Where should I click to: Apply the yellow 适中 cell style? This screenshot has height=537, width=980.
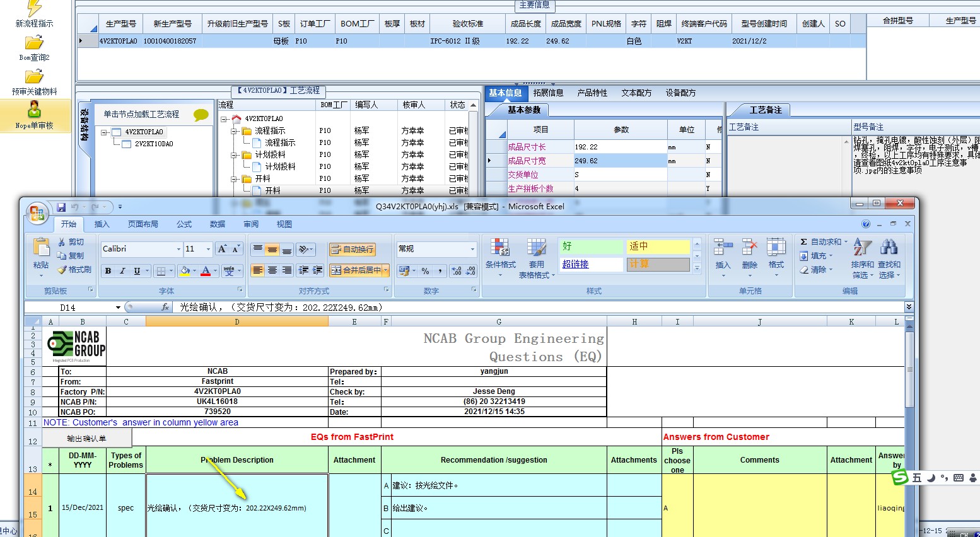pyautogui.click(x=658, y=246)
